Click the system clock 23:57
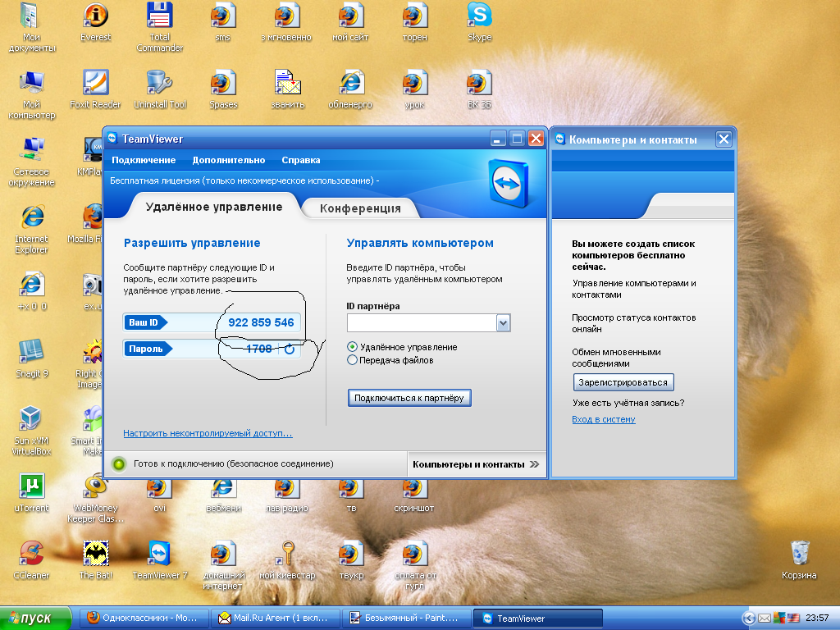 (x=817, y=619)
